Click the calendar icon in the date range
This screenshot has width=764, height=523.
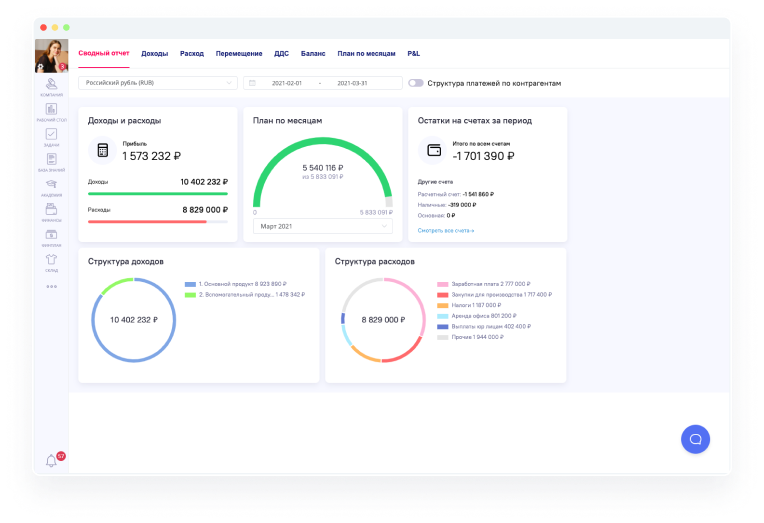click(252, 83)
